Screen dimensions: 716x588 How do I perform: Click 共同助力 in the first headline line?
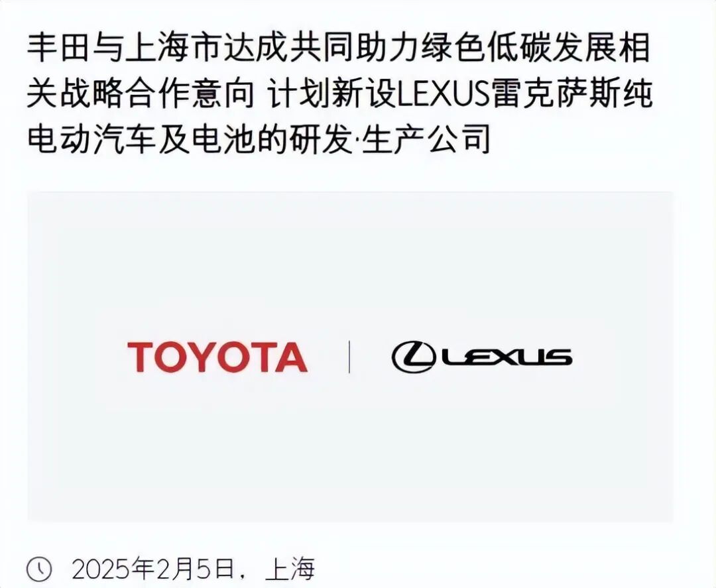pos(355,49)
